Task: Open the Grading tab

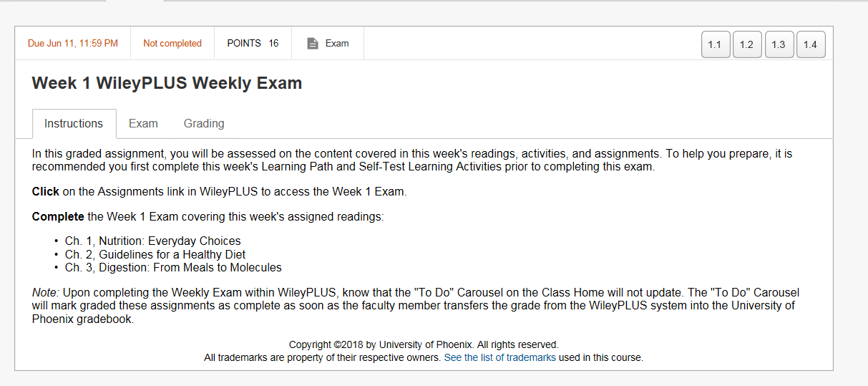Action: point(204,124)
